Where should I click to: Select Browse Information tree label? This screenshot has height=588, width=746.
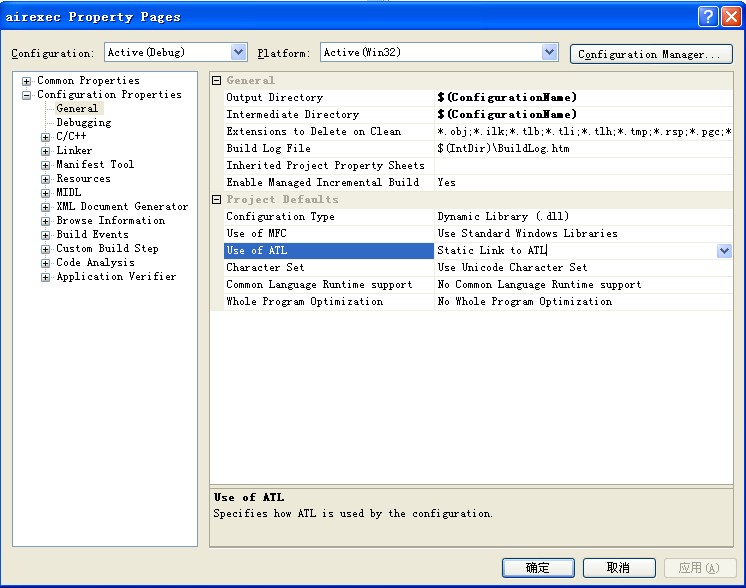pyautogui.click(x=111, y=221)
